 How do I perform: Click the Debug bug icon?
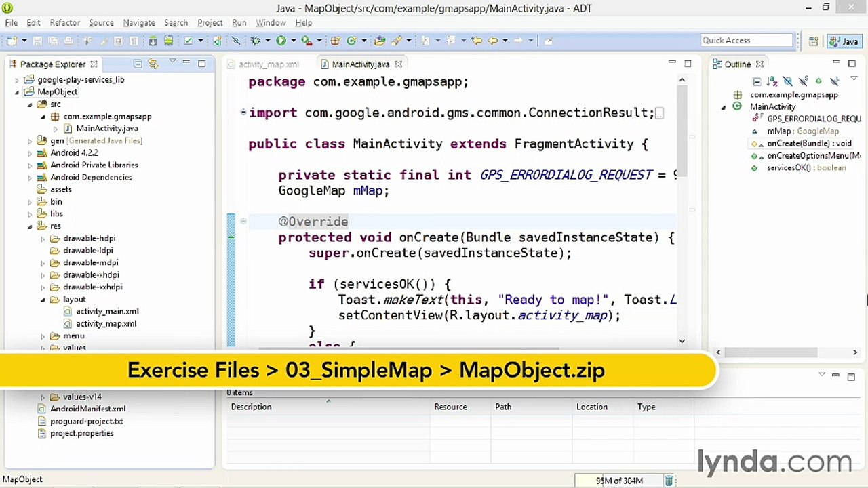[x=256, y=41]
